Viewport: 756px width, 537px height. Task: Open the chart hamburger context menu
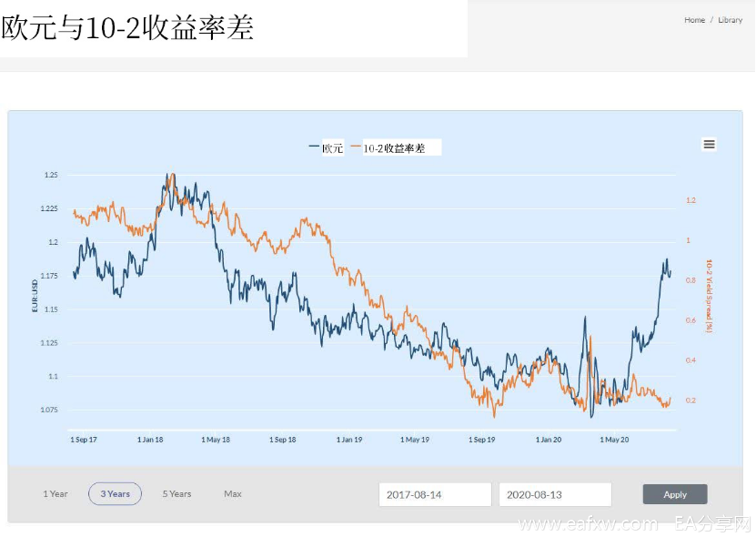(x=709, y=144)
